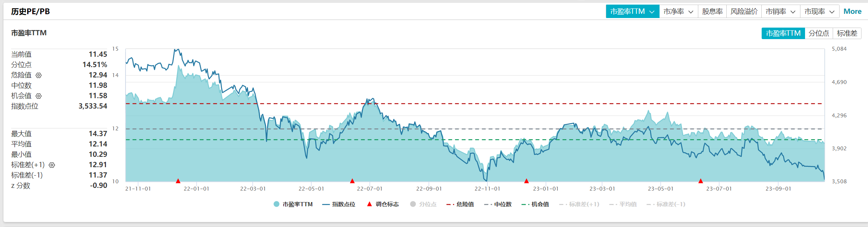Expand the 市净率 dropdown
868x227 pixels.
pos(678,12)
